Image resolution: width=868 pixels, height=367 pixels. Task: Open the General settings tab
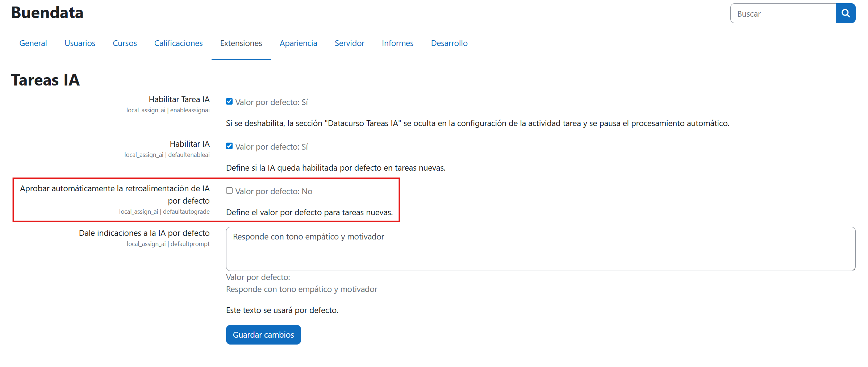point(33,43)
